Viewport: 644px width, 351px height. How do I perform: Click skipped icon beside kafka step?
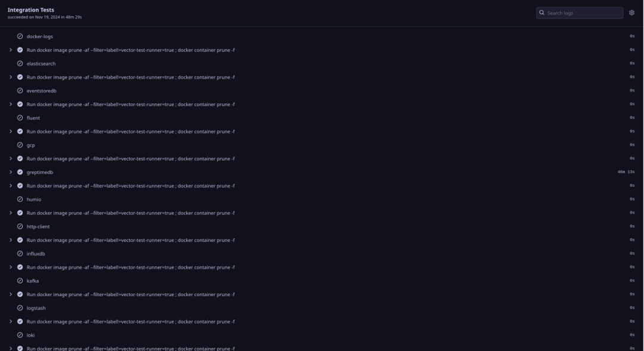point(20,281)
